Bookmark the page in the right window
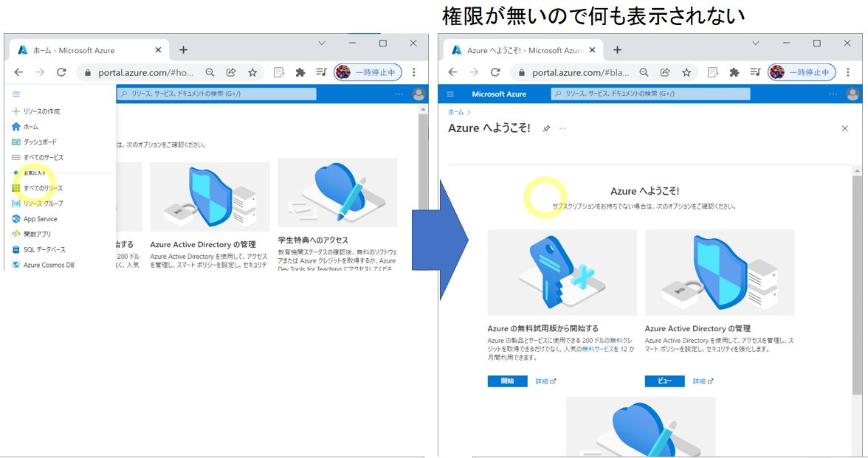 click(686, 72)
